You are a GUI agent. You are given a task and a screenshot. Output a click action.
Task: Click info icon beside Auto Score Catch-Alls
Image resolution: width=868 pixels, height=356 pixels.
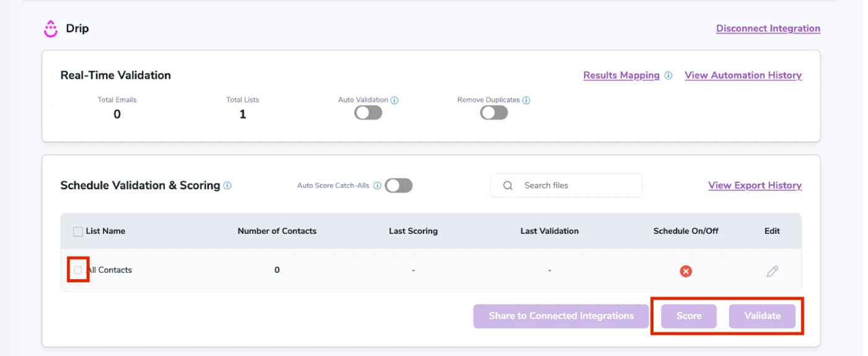tap(377, 185)
